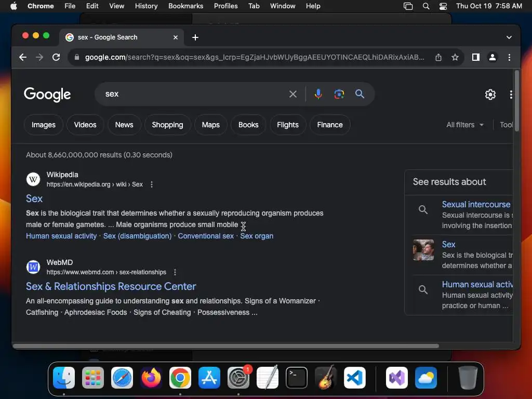Click the vertical page scrollbar
532x399 pixels.
pos(517,101)
